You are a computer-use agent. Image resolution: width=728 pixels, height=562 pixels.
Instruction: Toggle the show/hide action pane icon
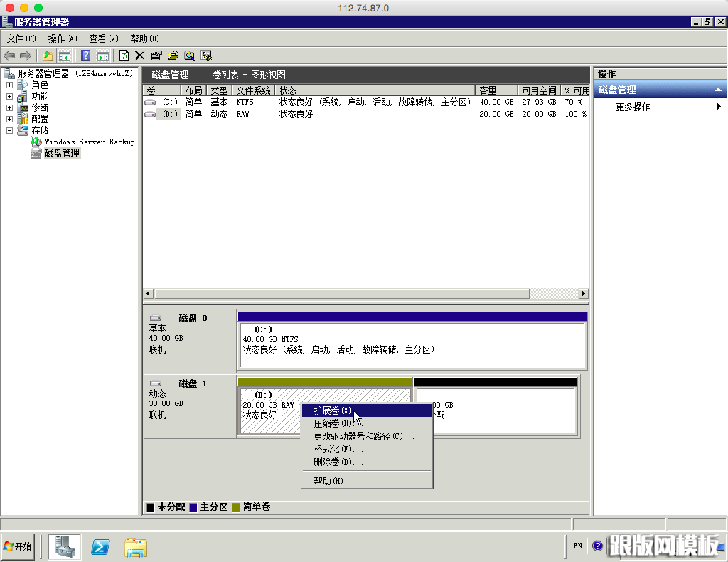(103, 55)
